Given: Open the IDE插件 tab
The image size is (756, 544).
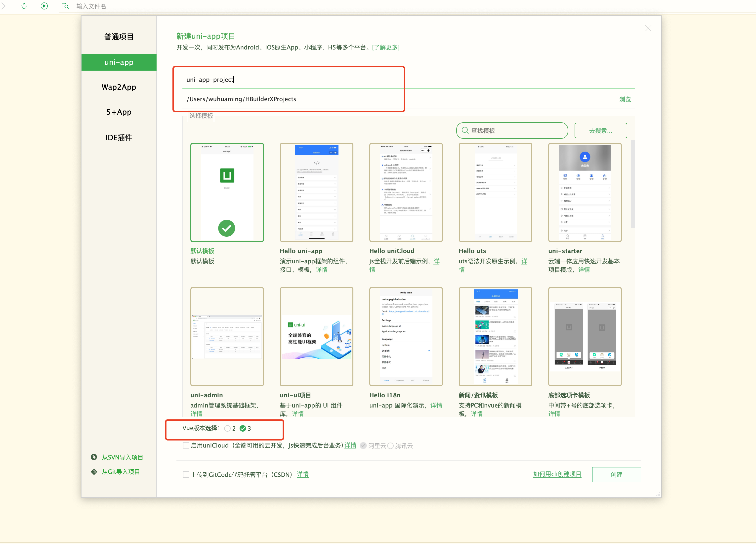Looking at the screenshot, I should pos(119,137).
